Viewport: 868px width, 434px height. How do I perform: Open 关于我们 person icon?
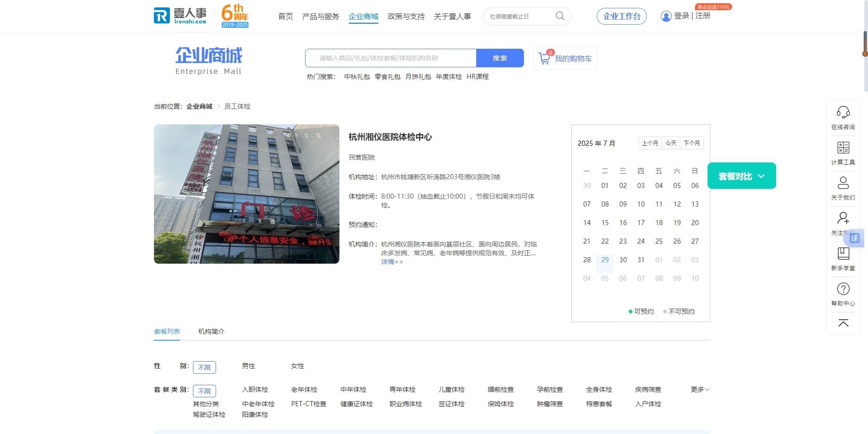coord(843,183)
